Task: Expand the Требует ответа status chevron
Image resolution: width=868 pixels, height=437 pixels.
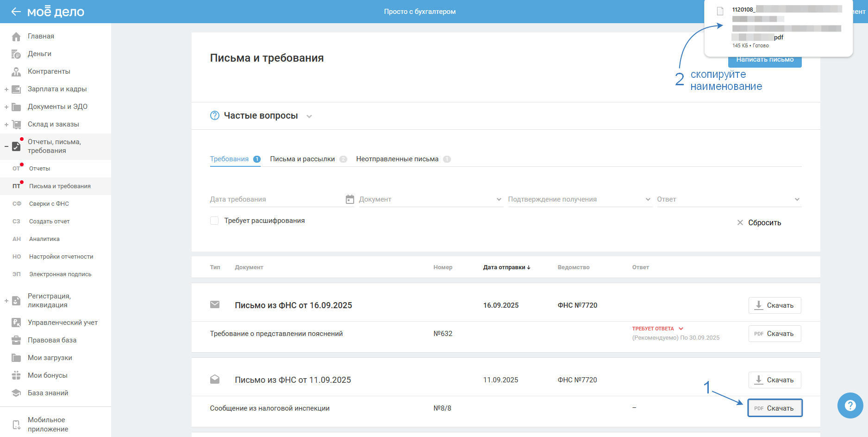Action: (681, 329)
